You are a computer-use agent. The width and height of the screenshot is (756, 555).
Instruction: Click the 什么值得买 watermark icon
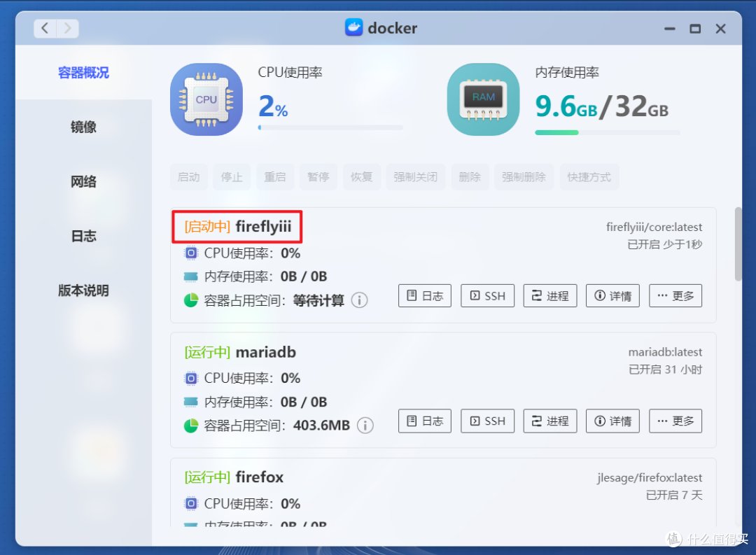[673, 539]
